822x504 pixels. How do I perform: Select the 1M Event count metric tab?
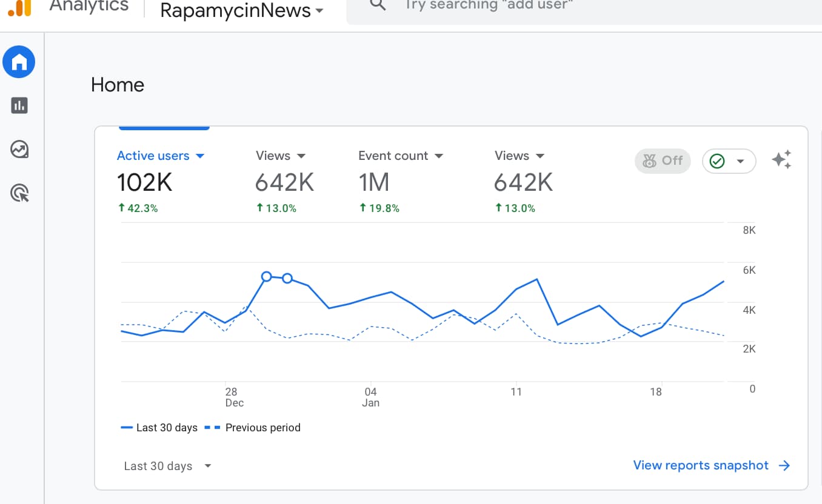click(374, 182)
